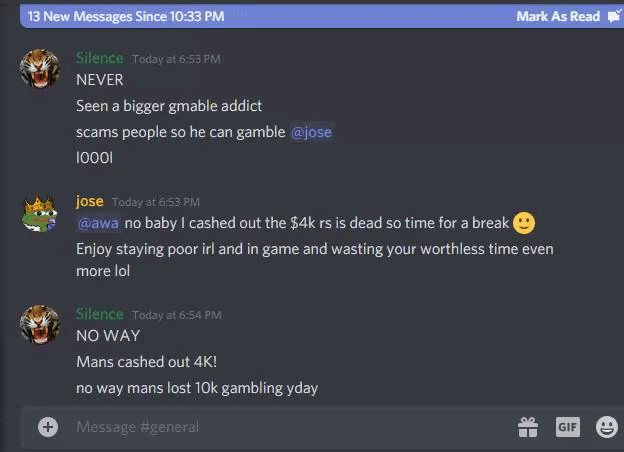Click Silence username above NO WAY message
This screenshot has width=624, height=452.
(x=99, y=314)
